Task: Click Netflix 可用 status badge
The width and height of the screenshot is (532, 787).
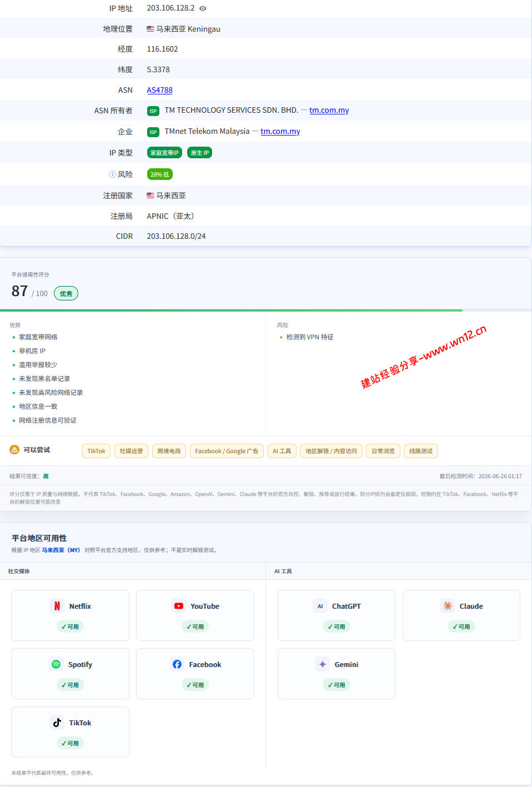Action: tap(70, 626)
